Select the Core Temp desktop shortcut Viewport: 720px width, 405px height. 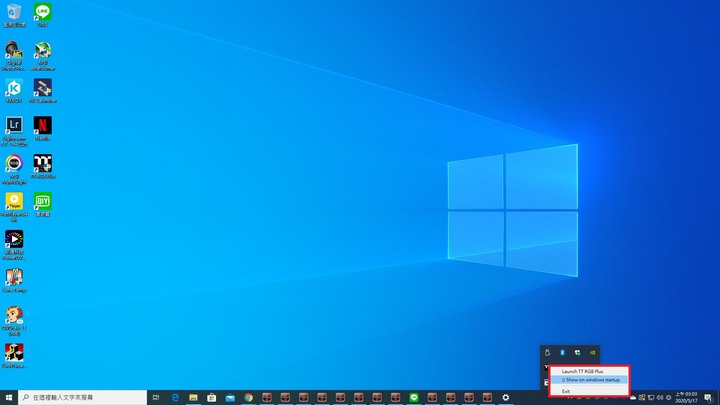point(14,280)
